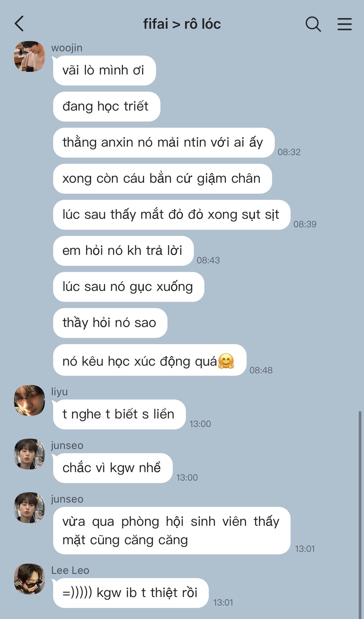Tap junseo's avatar beside 'chắc vì kgw nhể'
The height and width of the screenshot is (619, 364).
pos(29,454)
